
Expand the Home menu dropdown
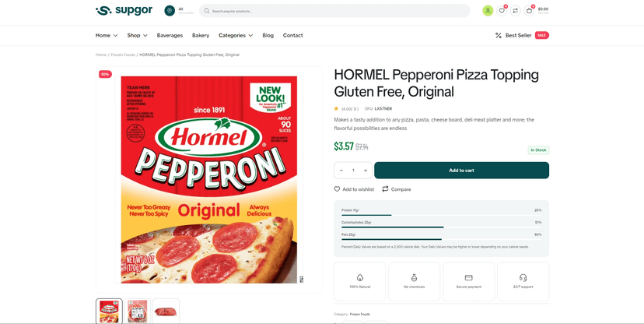[107, 35]
